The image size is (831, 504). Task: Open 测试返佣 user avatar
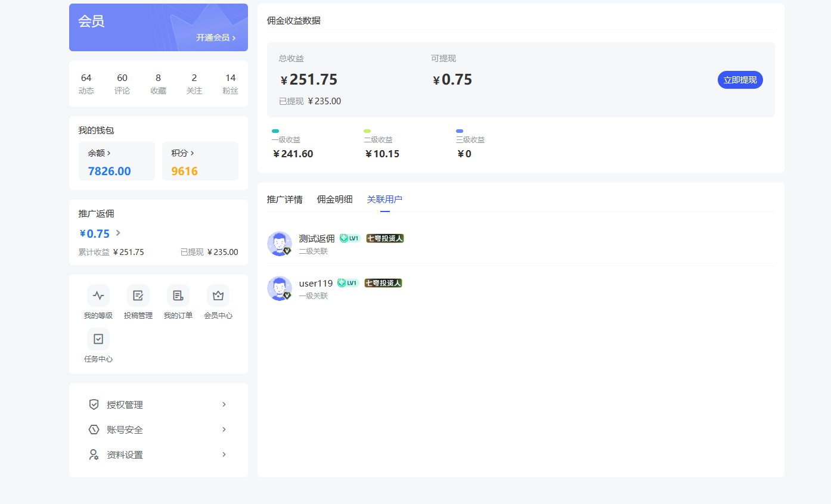pyautogui.click(x=279, y=244)
